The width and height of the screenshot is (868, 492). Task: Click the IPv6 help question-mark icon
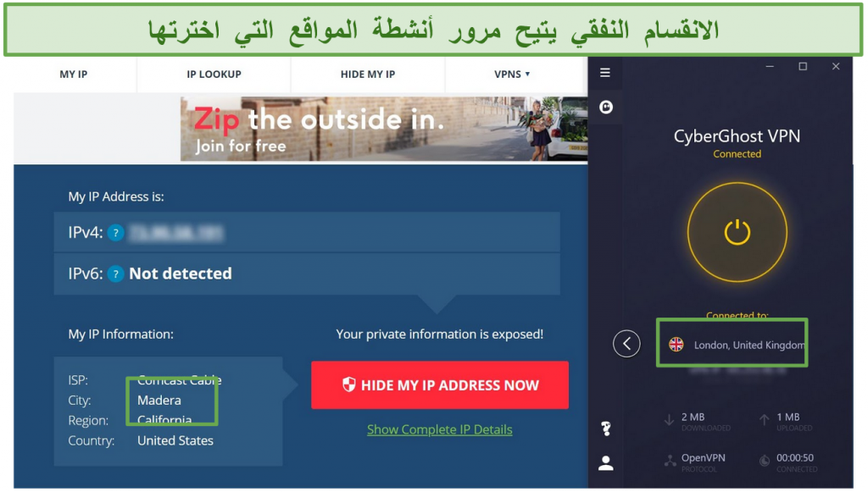click(x=115, y=274)
